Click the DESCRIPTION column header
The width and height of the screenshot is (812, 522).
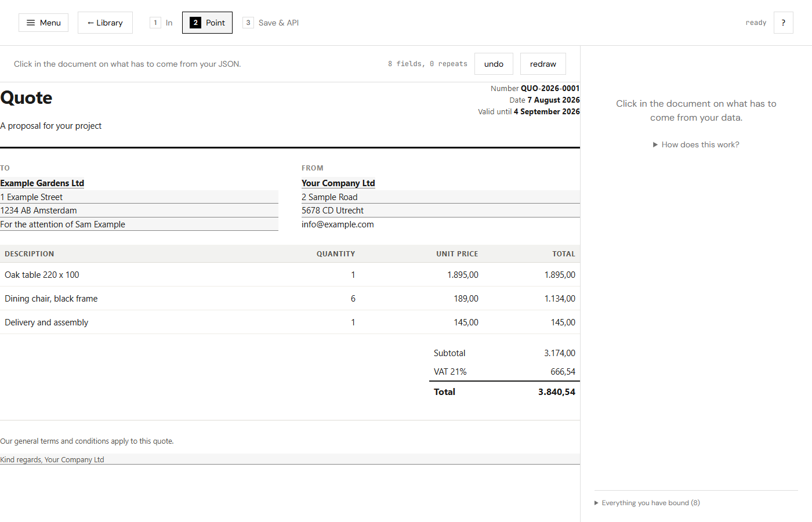[30, 254]
